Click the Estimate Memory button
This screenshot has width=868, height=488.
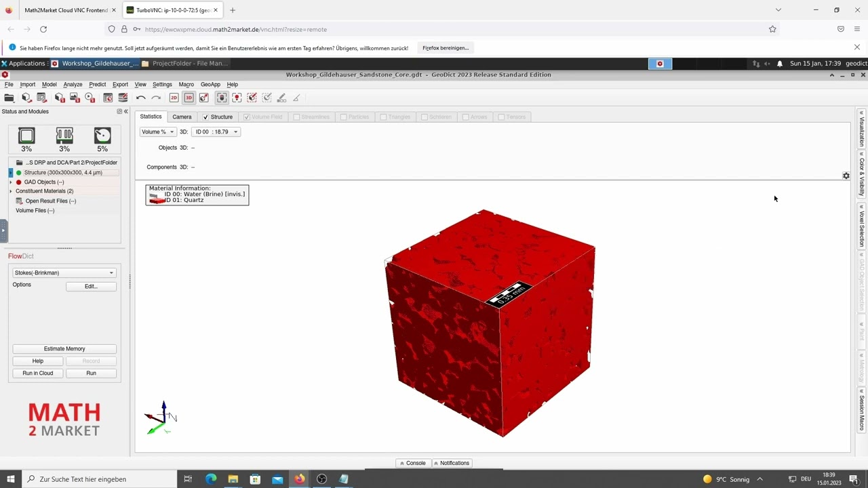click(64, 348)
